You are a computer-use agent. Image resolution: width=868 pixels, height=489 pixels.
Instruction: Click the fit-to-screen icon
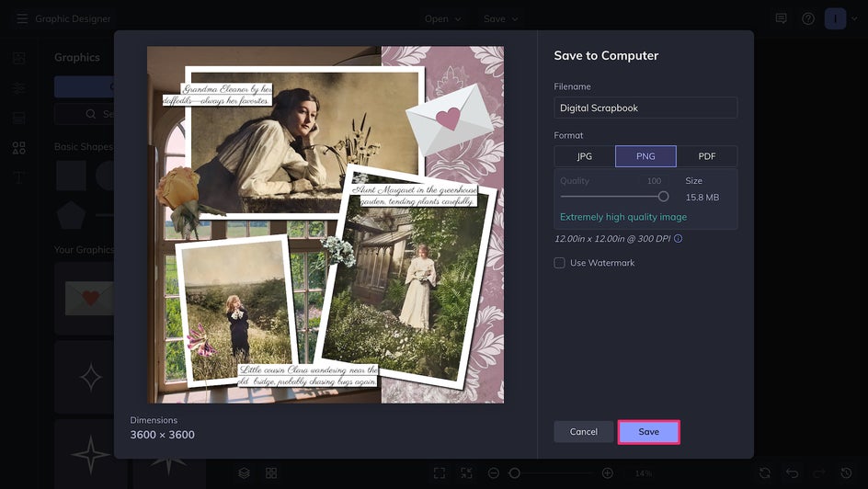coord(440,473)
